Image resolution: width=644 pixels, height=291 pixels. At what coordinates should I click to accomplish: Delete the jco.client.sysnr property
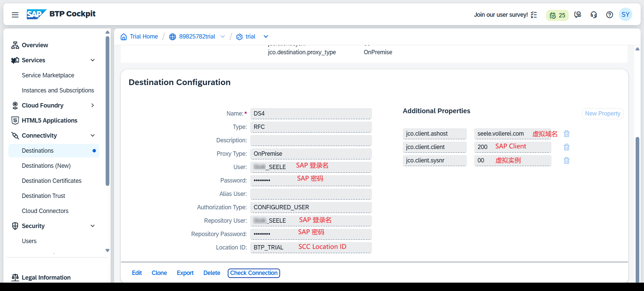[567, 160]
